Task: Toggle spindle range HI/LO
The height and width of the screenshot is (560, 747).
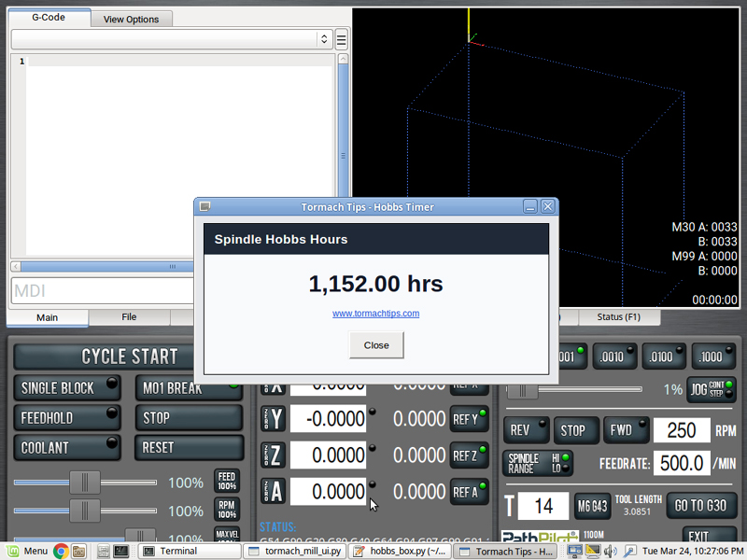Action: coord(540,463)
